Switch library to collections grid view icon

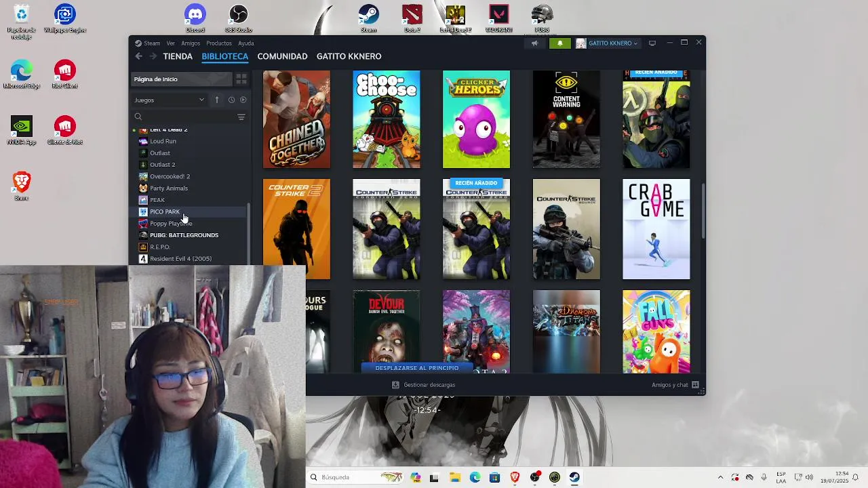coord(241,79)
